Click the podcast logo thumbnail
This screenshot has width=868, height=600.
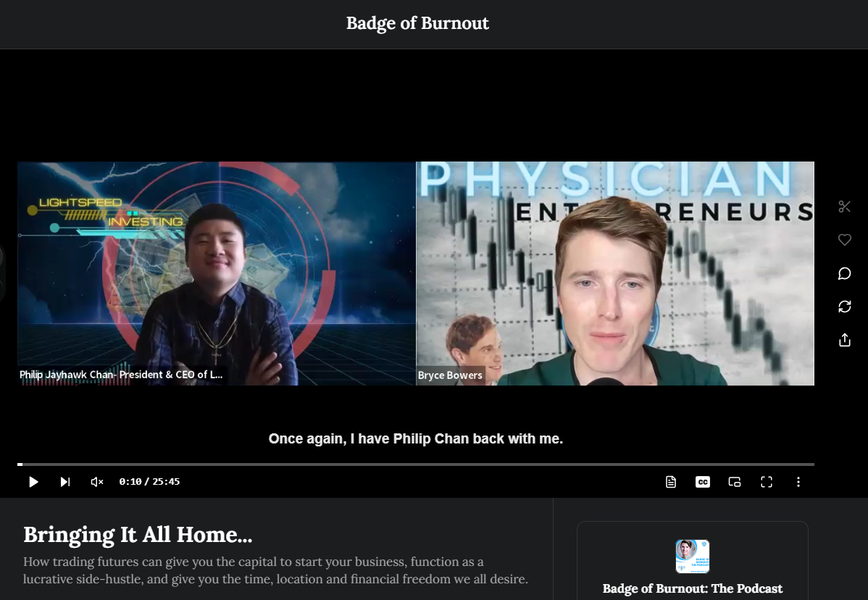[692, 557]
